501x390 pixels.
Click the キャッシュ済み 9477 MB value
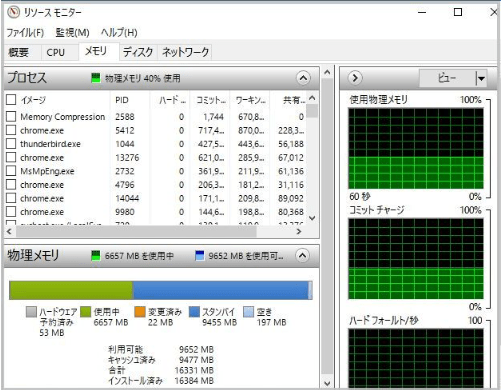point(196,360)
